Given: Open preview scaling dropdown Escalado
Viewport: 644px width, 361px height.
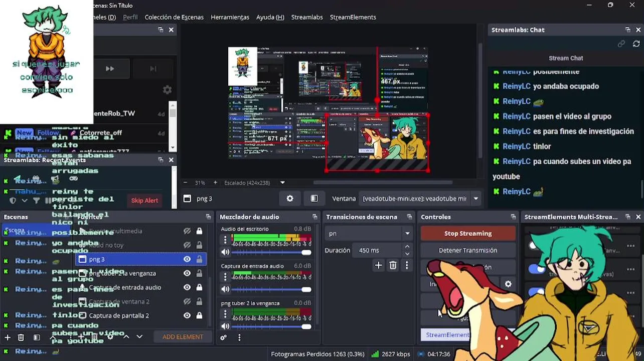Looking at the screenshot, I should [282, 183].
